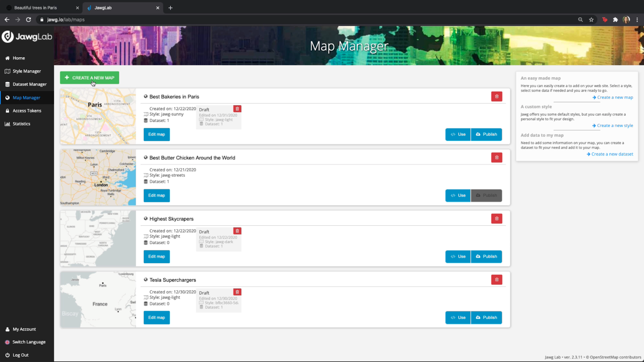Close the 'Beautiful trees in Paris' tab
The width and height of the screenshot is (644, 362).
pos(77,8)
